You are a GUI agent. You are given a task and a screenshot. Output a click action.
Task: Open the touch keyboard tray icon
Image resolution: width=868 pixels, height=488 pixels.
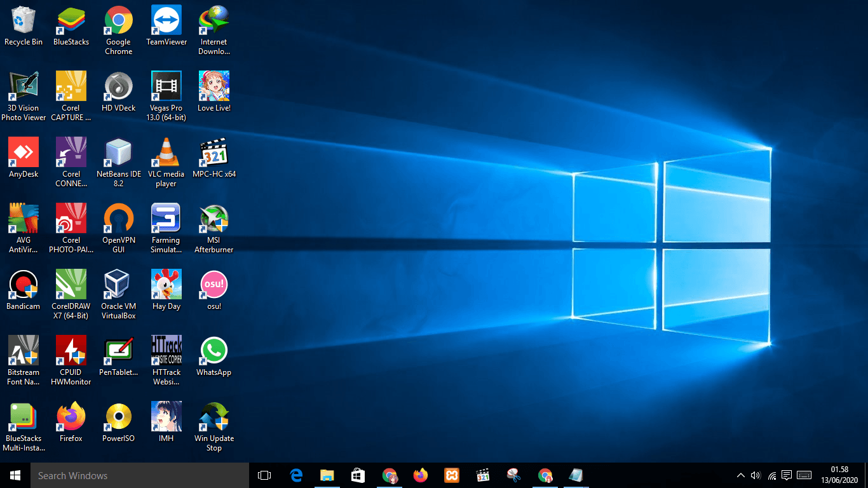[804, 475]
